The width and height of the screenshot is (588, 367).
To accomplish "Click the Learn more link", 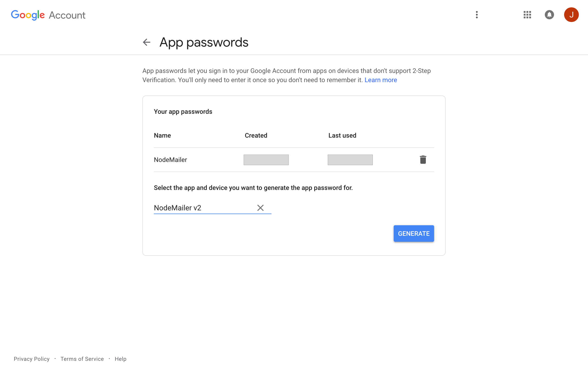I will tap(380, 80).
